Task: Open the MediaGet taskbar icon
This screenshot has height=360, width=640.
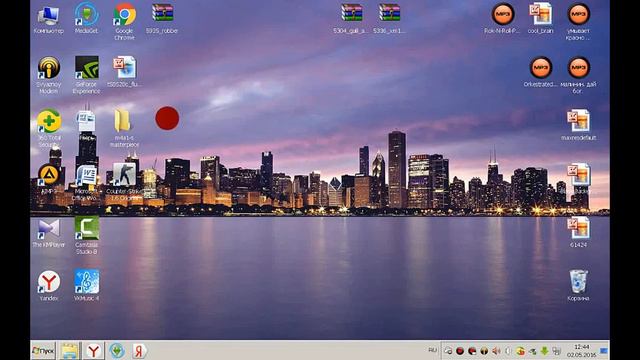Action: click(117, 351)
